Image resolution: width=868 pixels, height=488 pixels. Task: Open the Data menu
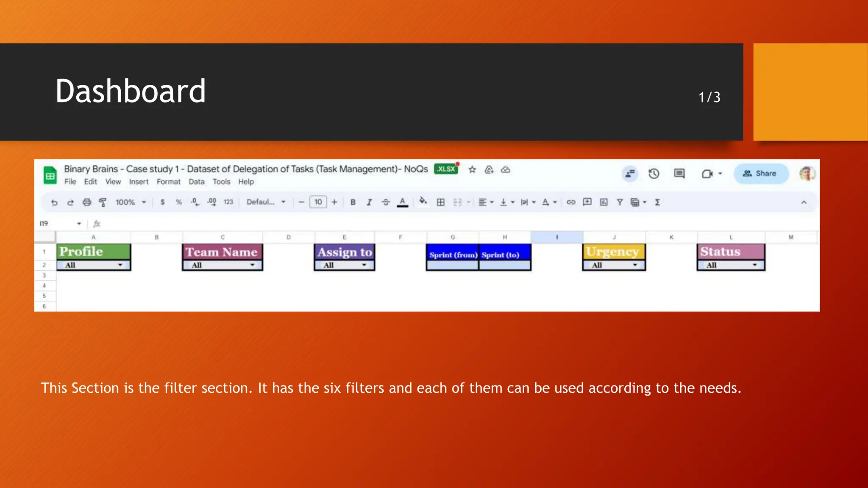coord(196,182)
